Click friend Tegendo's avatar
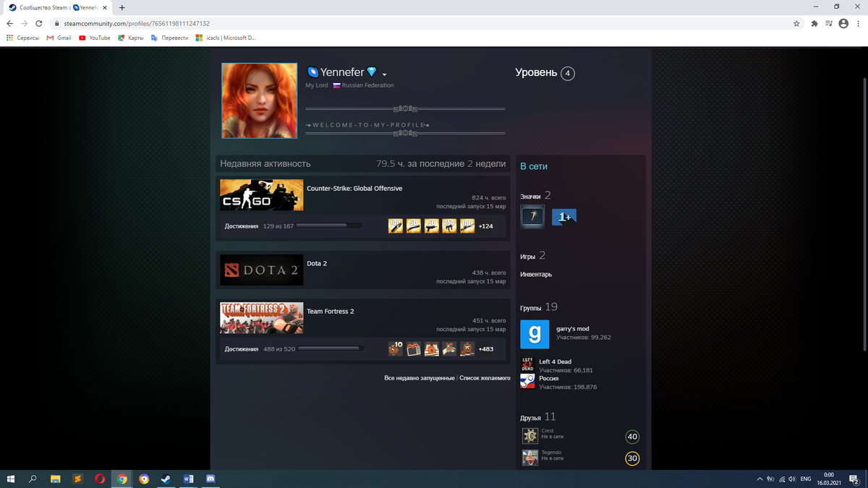Screen dimensions: 868x488 click(530, 458)
